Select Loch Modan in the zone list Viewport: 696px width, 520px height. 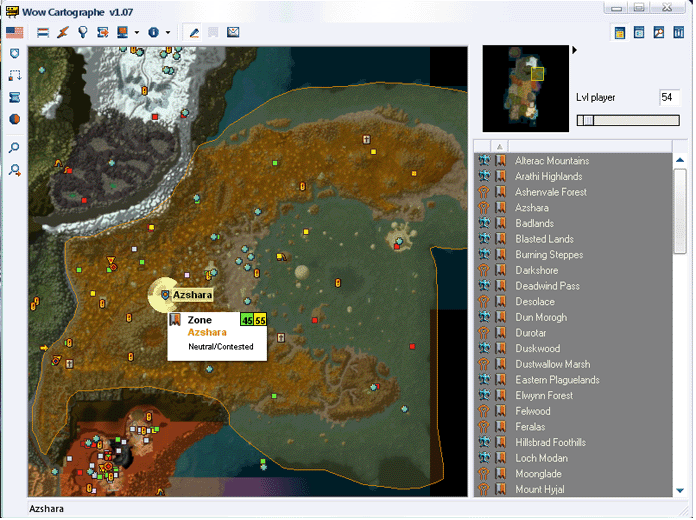[541, 458]
